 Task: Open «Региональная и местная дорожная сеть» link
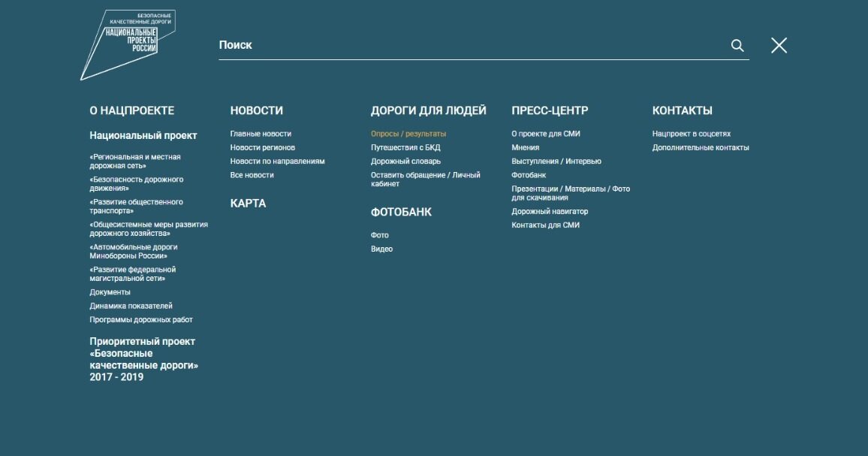point(135,162)
